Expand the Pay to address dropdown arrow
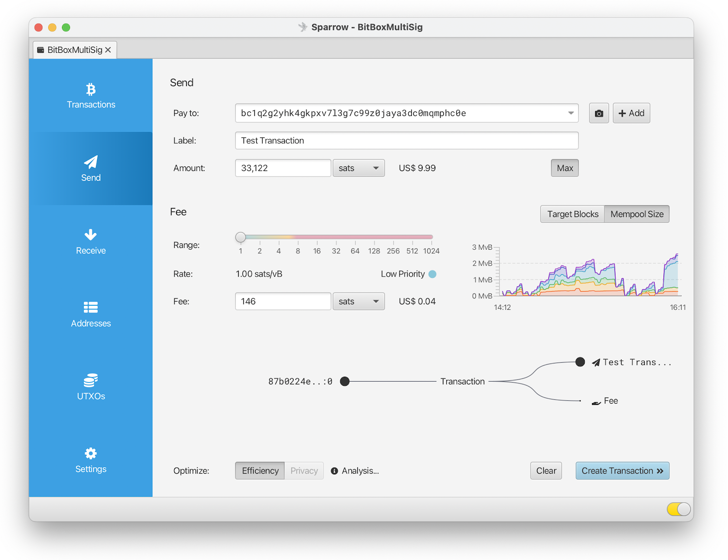This screenshot has width=728, height=560. point(571,113)
